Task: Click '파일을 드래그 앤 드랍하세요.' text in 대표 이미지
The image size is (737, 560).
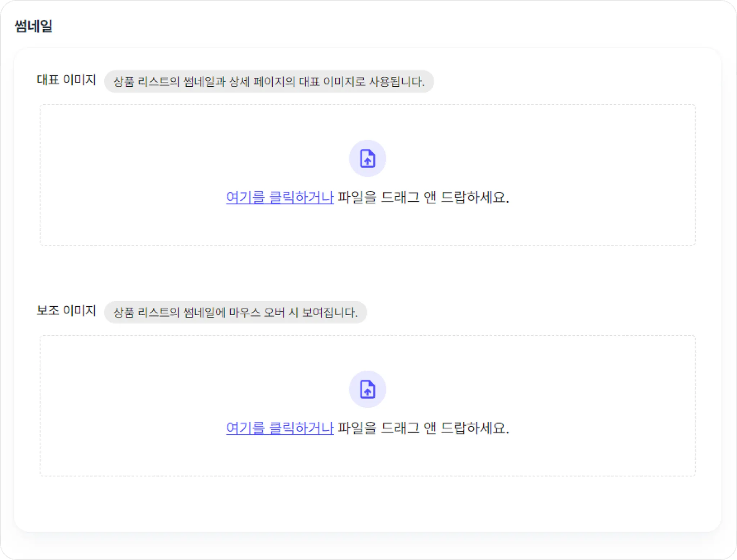Action: coord(424,197)
